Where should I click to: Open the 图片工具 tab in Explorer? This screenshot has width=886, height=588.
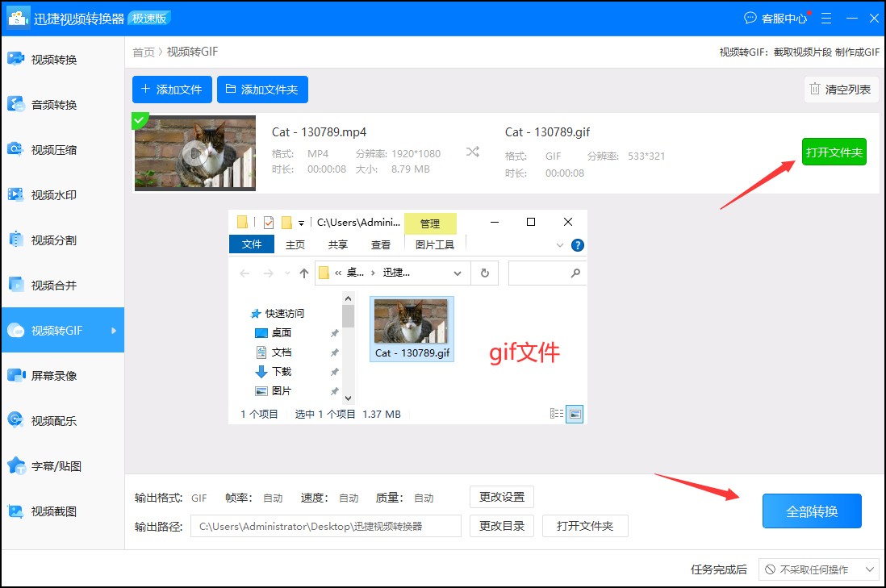[x=435, y=244]
